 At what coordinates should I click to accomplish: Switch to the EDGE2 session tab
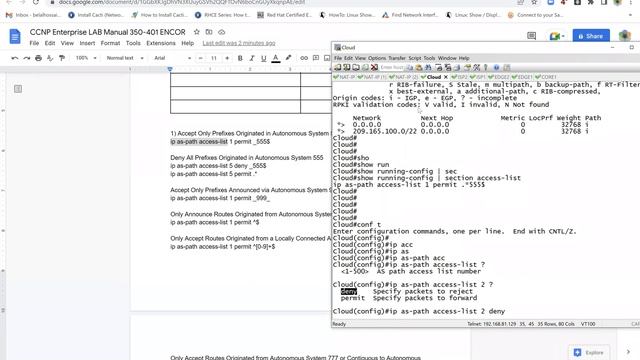(498, 77)
